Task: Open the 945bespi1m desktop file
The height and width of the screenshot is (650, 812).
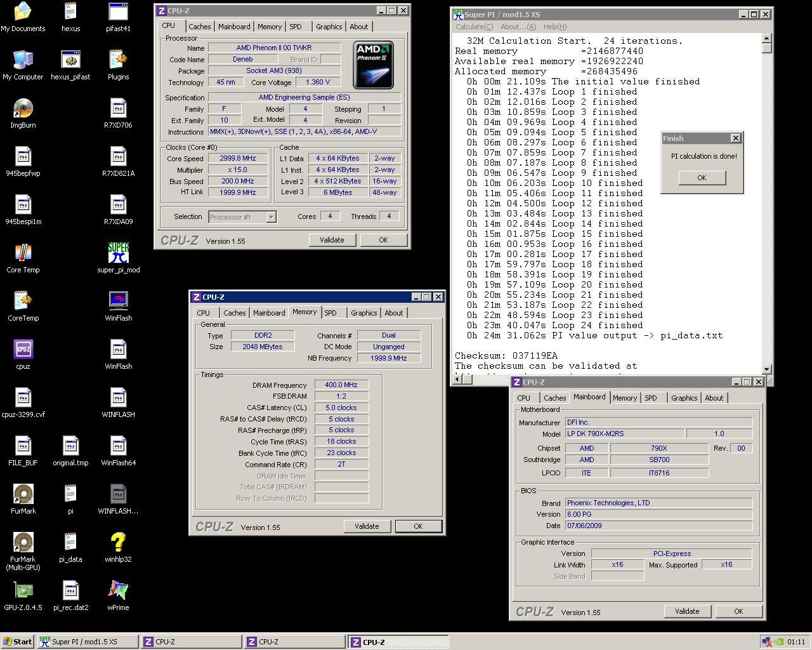Action: [x=23, y=209]
